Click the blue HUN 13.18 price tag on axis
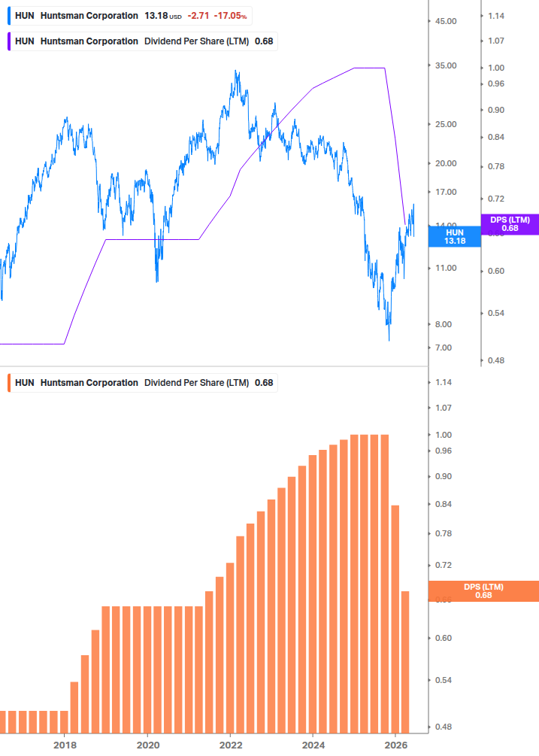 tap(455, 237)
